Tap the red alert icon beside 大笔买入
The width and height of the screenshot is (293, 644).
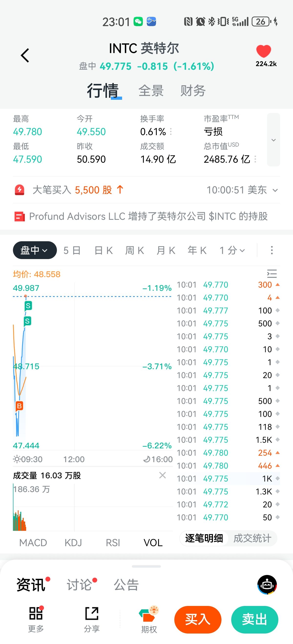pyautogui.click(x=20, y=190)
